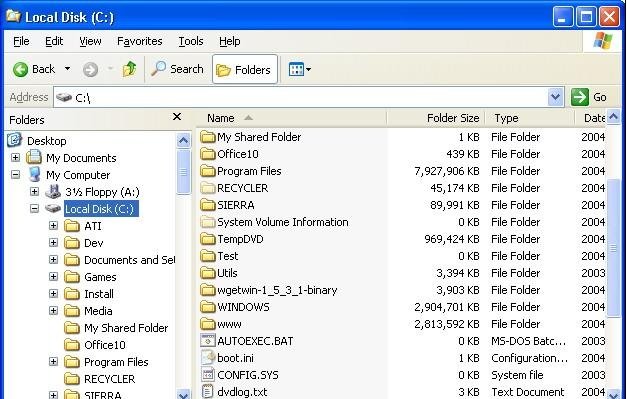The width and height of the screenshot is (627, 399).
Task: Collapse the Local Disk (C:) node
Action: coord(34,208)
